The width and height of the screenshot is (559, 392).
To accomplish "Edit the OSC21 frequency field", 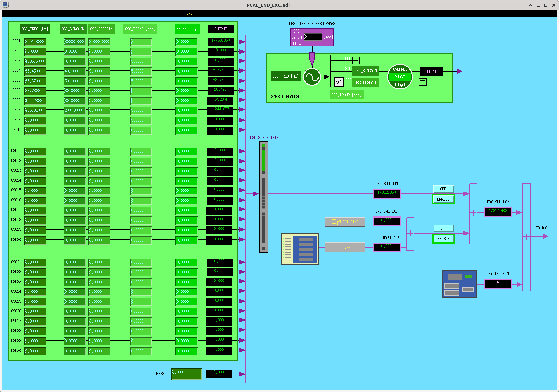I will (x=35, y=262).
